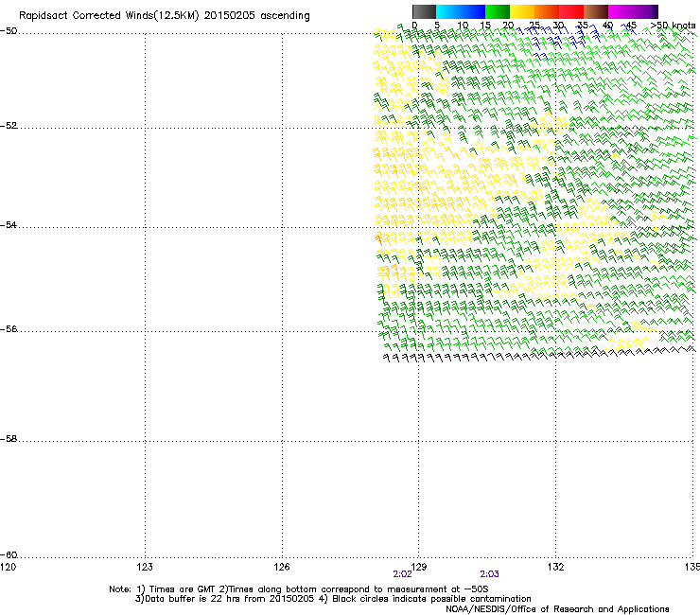The width and height of the screenshot is (700, 615).
Task: Select the magenta-purple 40-50 knots legend swatch
Action: point(633,11)
